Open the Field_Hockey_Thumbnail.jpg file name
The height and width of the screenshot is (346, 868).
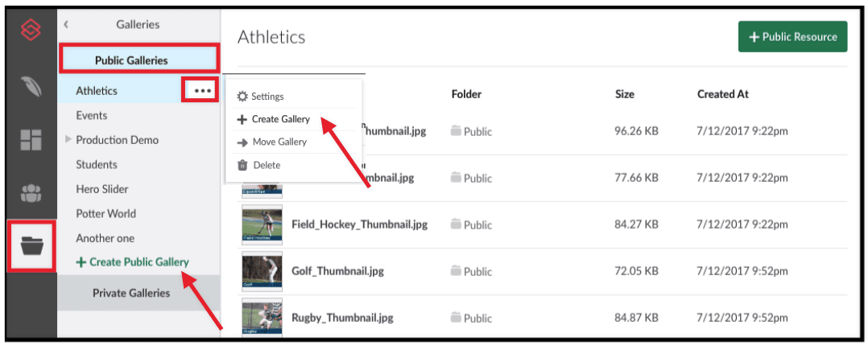coord(359,225)
